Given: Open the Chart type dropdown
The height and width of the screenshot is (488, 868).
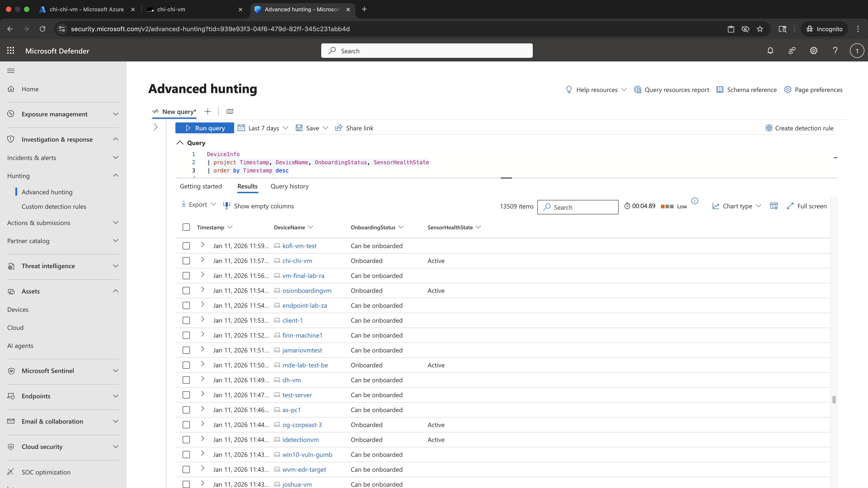Looking at the screenshot, I should tap(737, 206).
